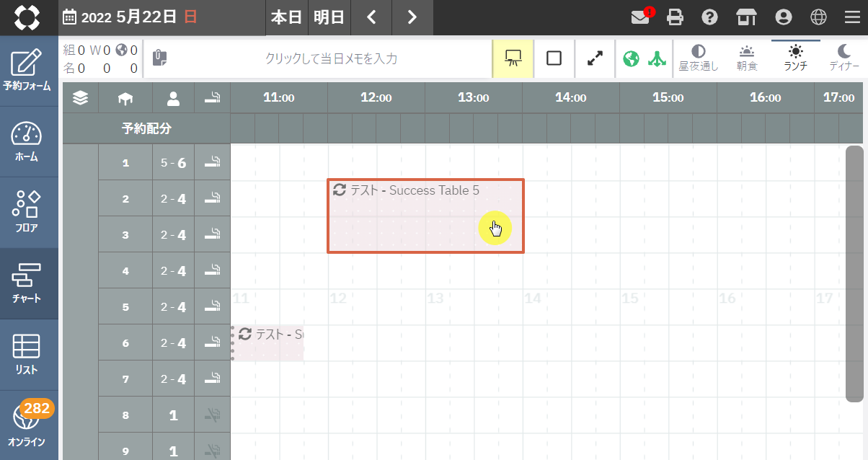Screen dimensions: 868x460
Task: Open the mail notifications icon
Action: click(x=640, y=17)
